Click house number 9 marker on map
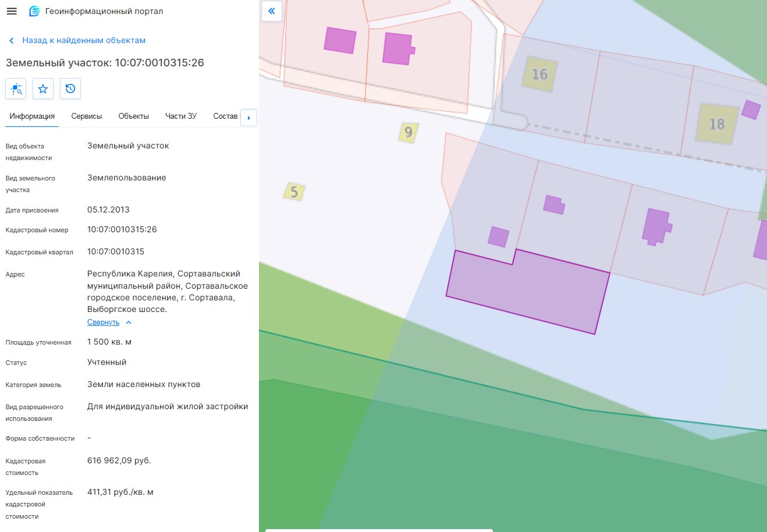 coord(409,133)
